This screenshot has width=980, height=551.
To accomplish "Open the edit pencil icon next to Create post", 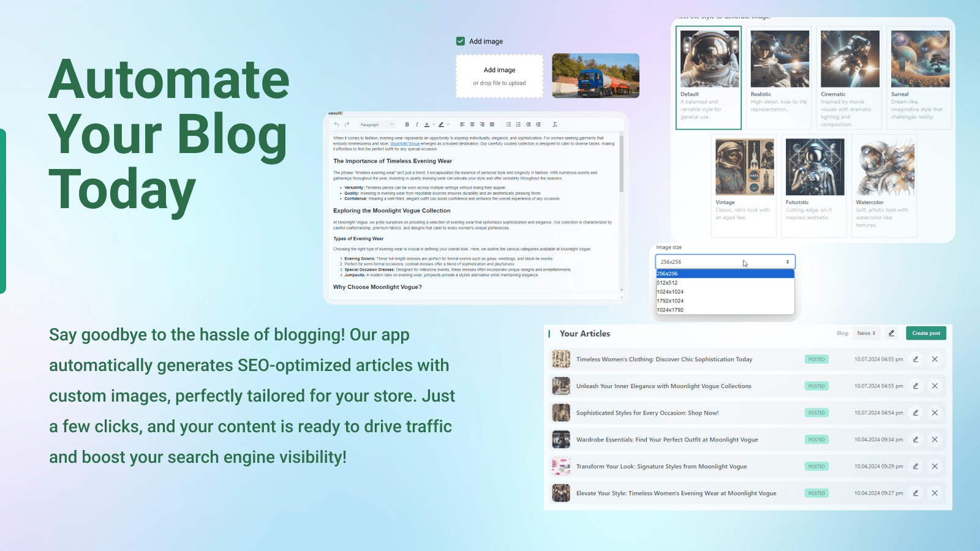I will 892,333.
